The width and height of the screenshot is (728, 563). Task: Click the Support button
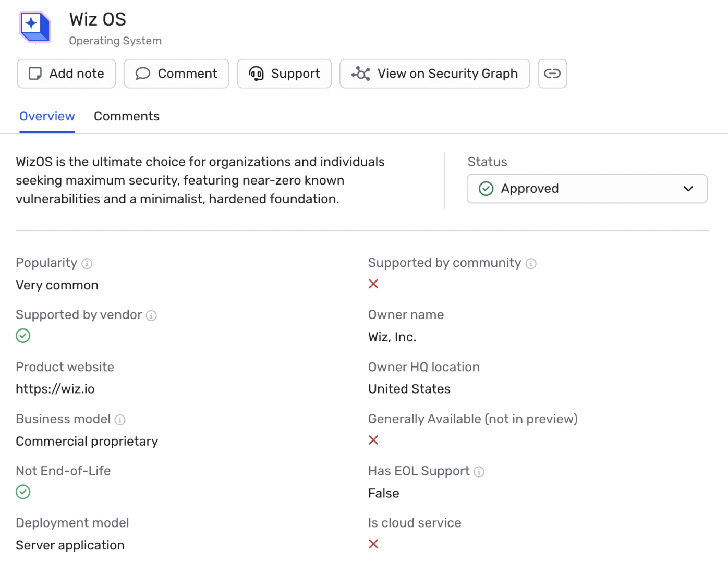point(284,74)
